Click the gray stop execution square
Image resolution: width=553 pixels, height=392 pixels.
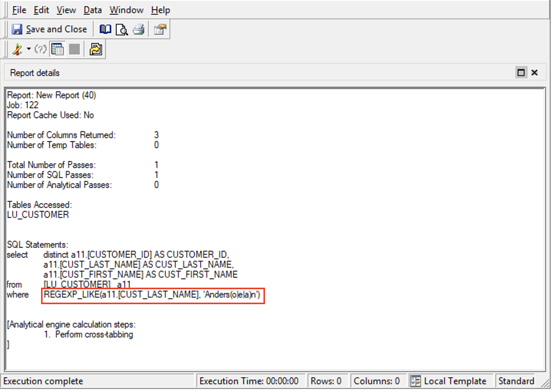(74, 49)
